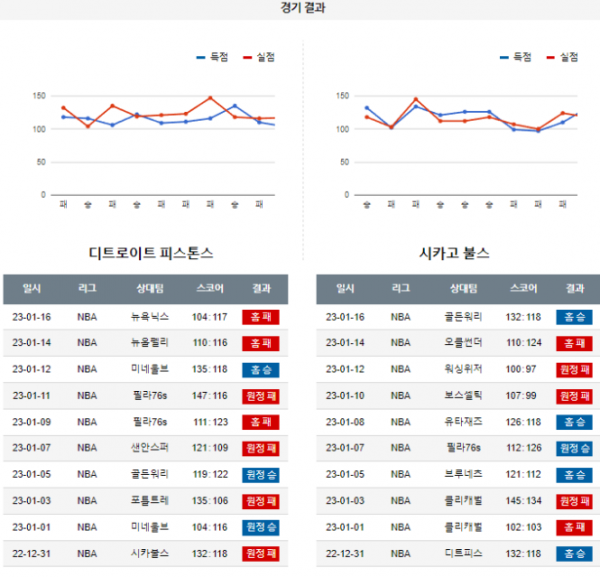Click 디트로이트 피스톤스 team title
600x577 pixels.
tap(151, 253)
